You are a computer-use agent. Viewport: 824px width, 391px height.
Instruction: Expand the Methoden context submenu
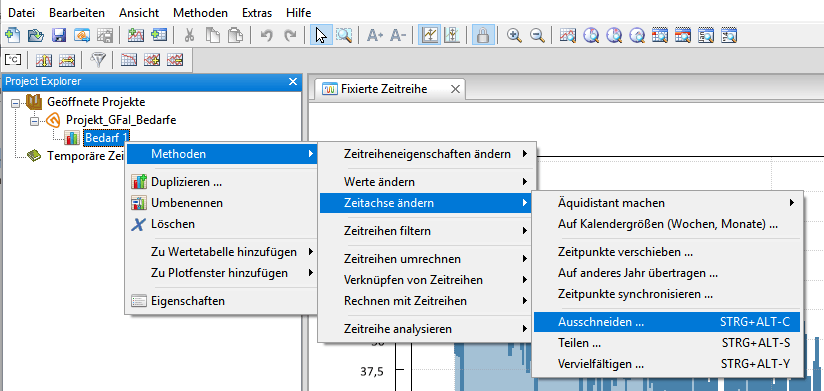(221, 154)
